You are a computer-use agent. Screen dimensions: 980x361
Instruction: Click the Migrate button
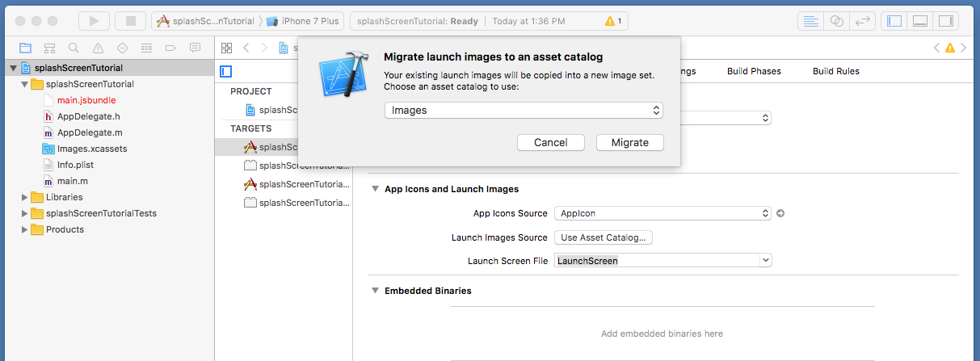[630, 142]
